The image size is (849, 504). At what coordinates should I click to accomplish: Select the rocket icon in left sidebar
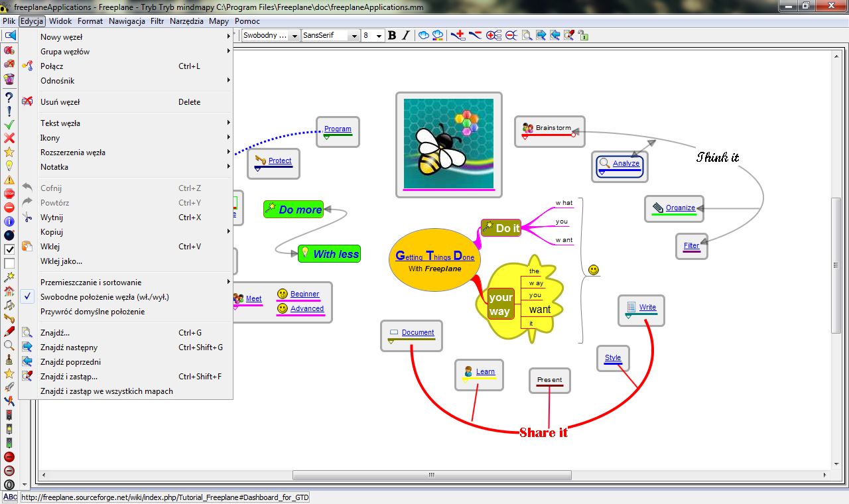pos(9,387)
